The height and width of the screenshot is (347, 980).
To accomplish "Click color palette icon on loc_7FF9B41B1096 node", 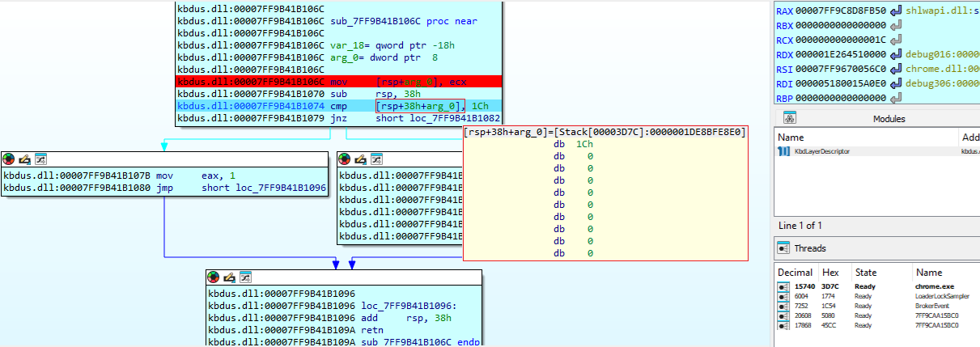I will pos(214,277).
